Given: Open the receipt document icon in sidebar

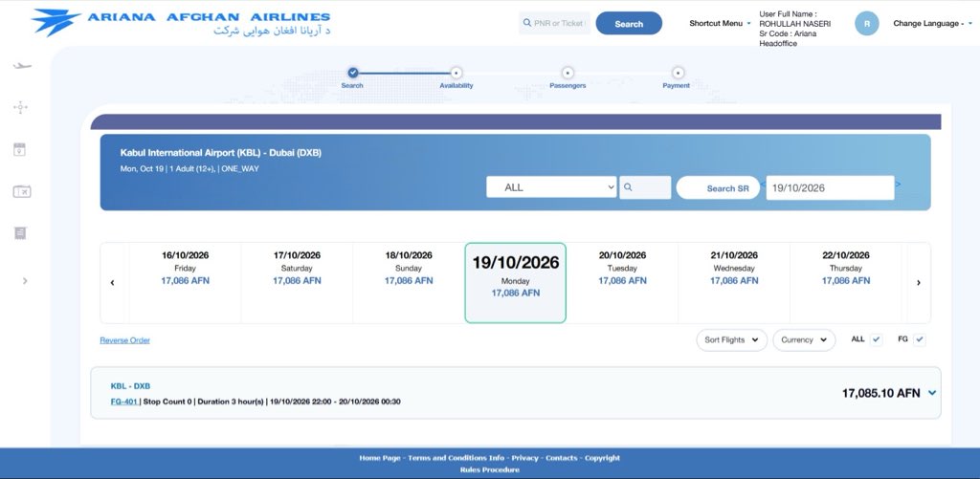Looking at the screenshot, I should click(x=20, y=233).
